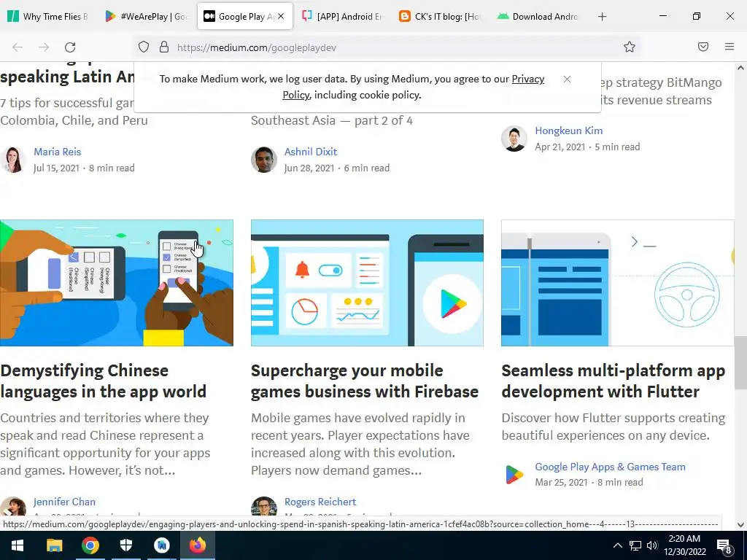Open a new tab with the plus button
This screenshot has height=560, width=747.
pos(602,17)
